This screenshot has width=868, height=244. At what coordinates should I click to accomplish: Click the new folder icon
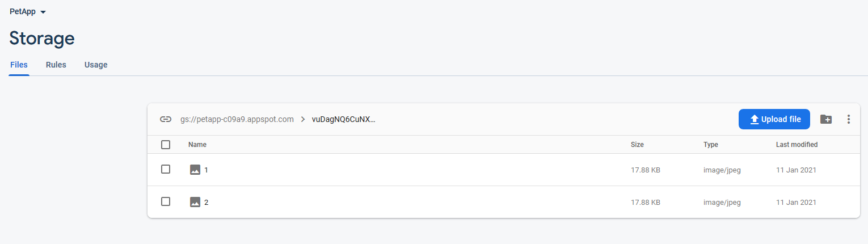[826, 119]
